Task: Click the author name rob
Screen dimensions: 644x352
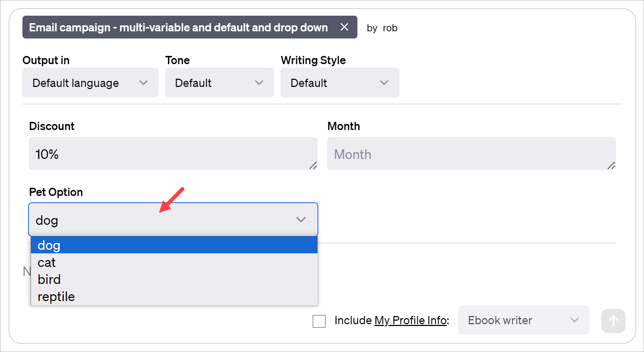Action: click(390, 28)
